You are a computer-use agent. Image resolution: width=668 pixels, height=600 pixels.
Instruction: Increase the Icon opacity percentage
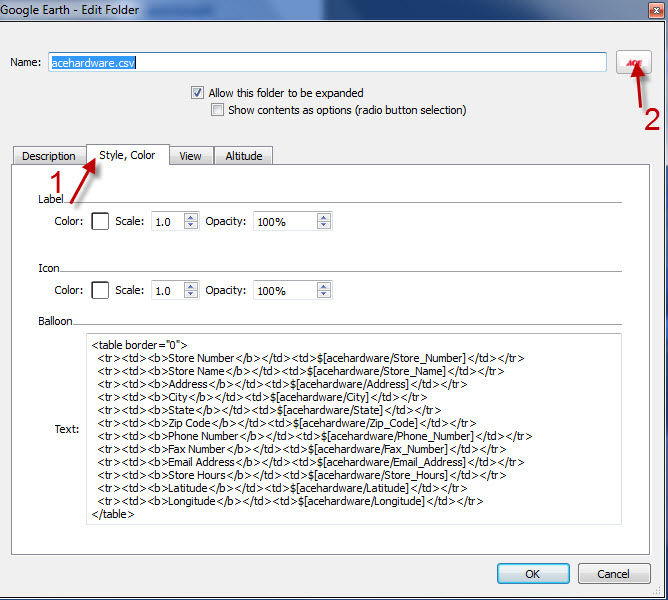click(324, 286)
